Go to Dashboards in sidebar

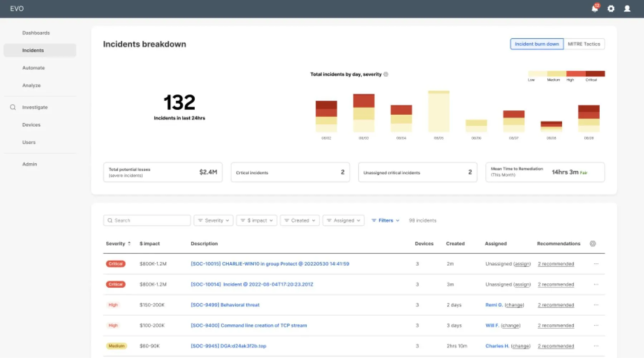coord(36,33)
